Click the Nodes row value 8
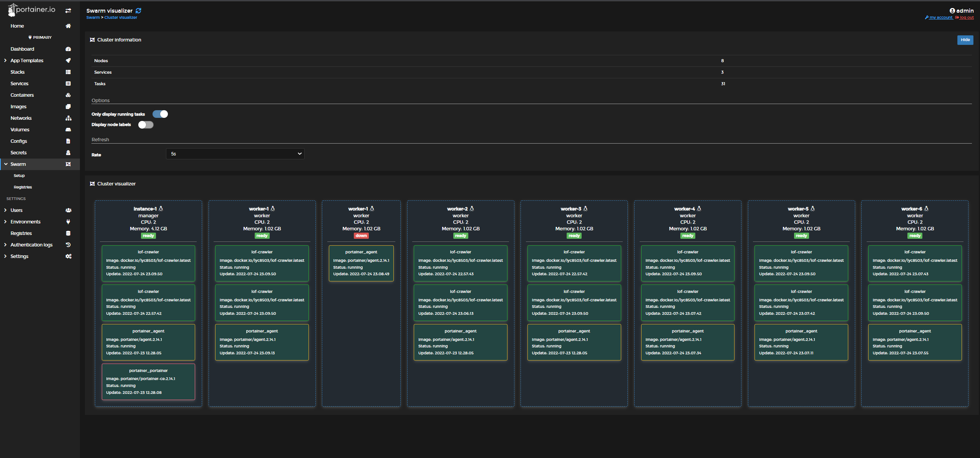Viewport: 980px width, 458px height. point(722,61)
